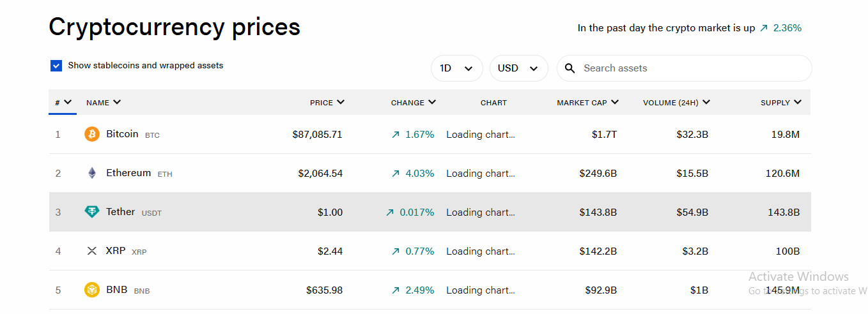Click Bitcoin market cap $1.7T

click(x=604, y=135)
